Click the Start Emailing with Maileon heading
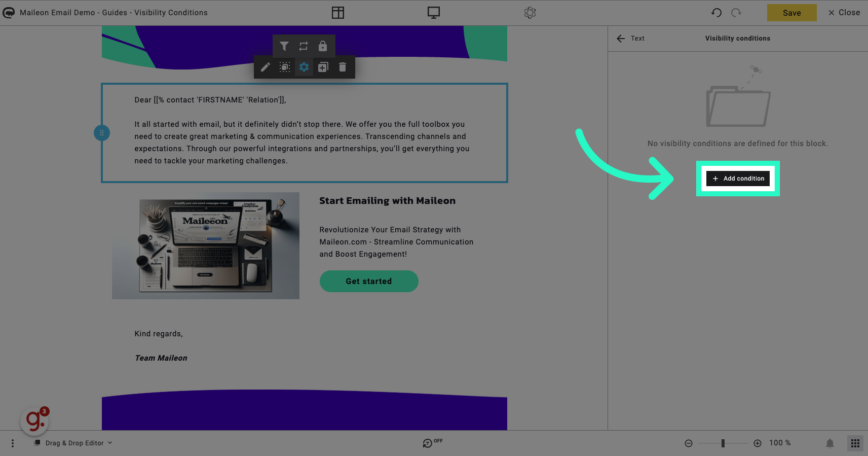The image size is (868, 456). click(388, 201)
